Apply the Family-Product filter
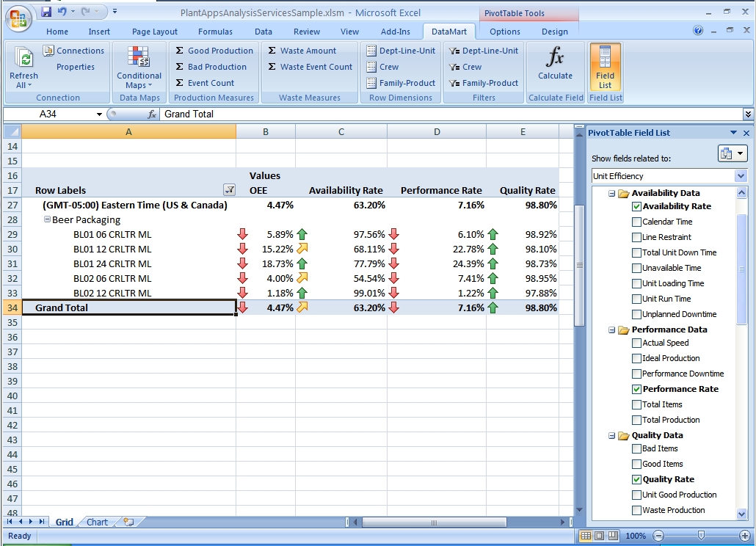 coord(484,83)
